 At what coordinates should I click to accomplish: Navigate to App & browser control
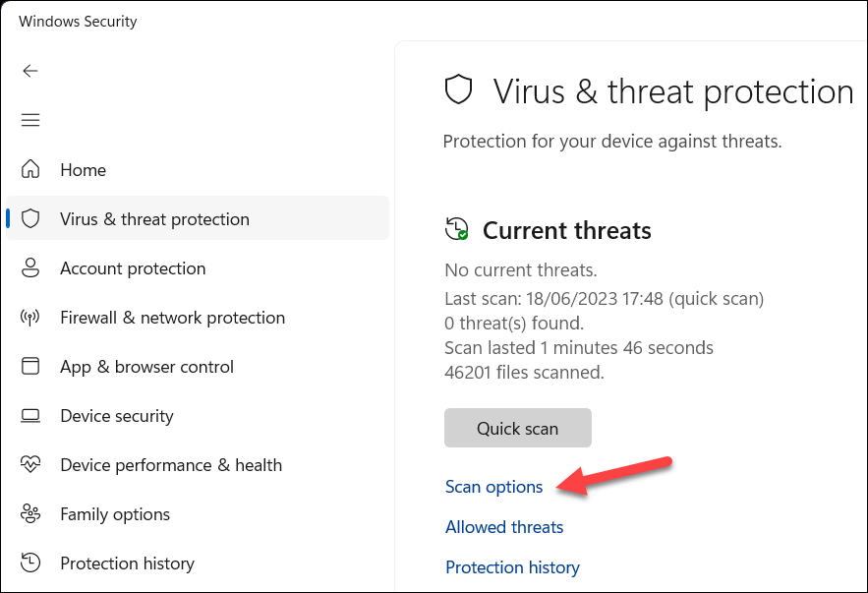pos(146,367)
